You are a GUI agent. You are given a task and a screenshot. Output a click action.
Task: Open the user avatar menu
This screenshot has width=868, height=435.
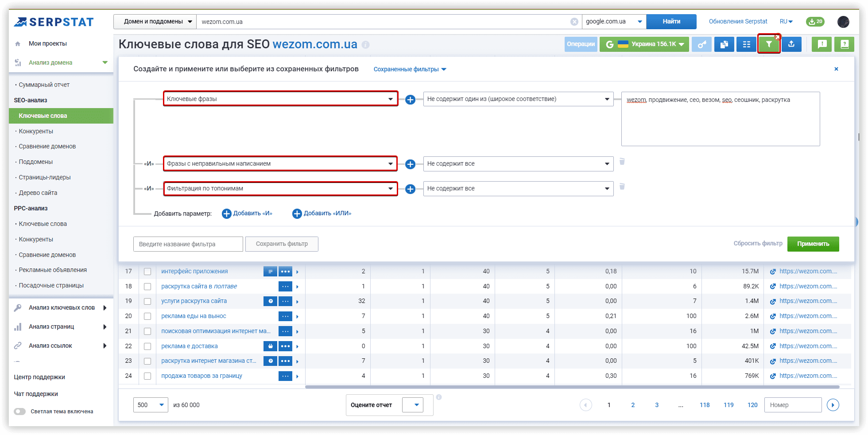[843, 21]
